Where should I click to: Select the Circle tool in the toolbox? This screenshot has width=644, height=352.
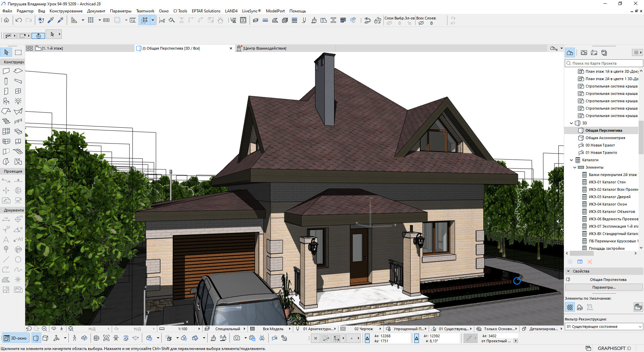point(18,259)
